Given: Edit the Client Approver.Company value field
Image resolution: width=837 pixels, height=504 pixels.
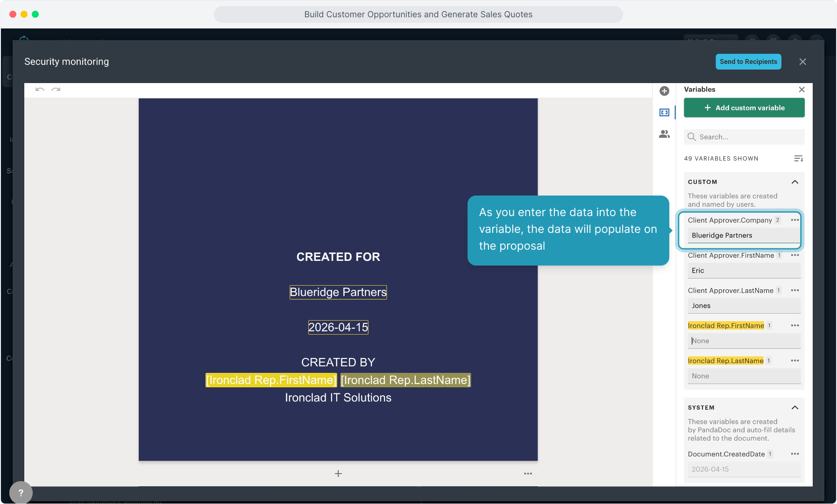Looking at the screenshot, I should (x=744, y=236).
